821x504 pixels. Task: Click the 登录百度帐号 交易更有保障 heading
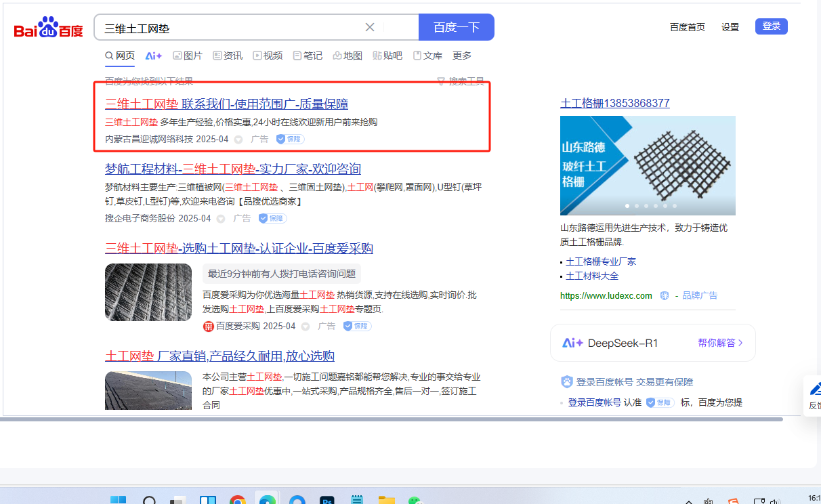pyautogui.click(x=635, y=382)
